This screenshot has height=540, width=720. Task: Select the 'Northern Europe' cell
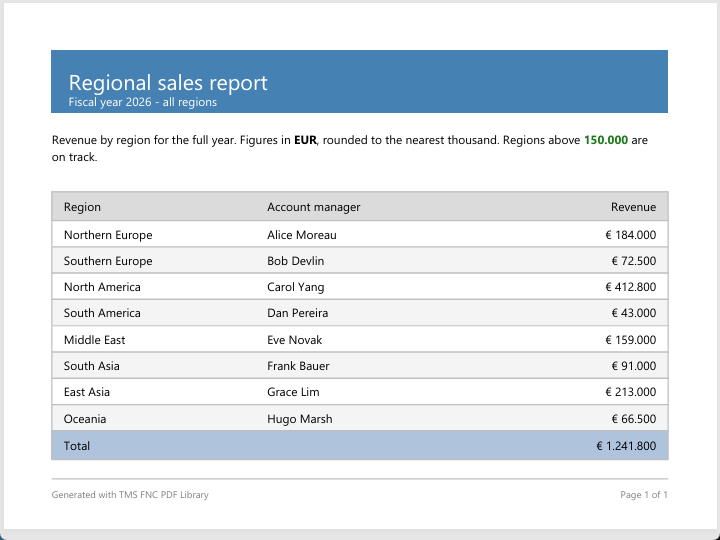pos(108,235)
